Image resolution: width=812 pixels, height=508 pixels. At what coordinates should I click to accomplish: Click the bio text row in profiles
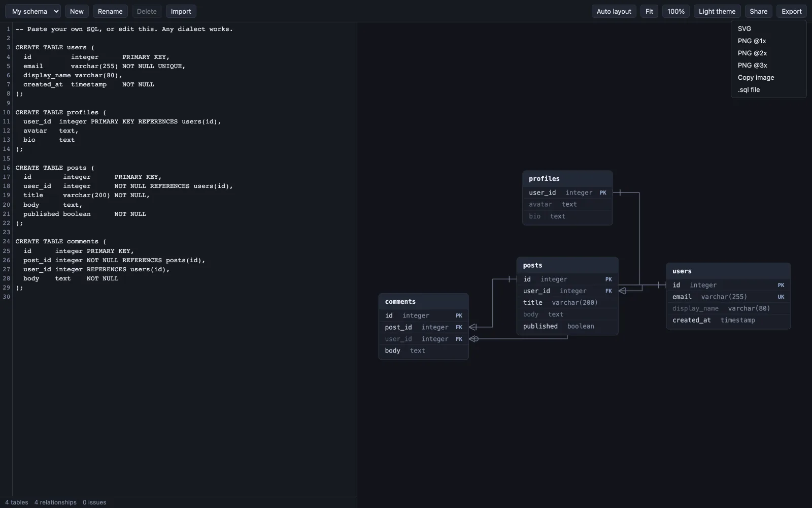click(567, 216)
